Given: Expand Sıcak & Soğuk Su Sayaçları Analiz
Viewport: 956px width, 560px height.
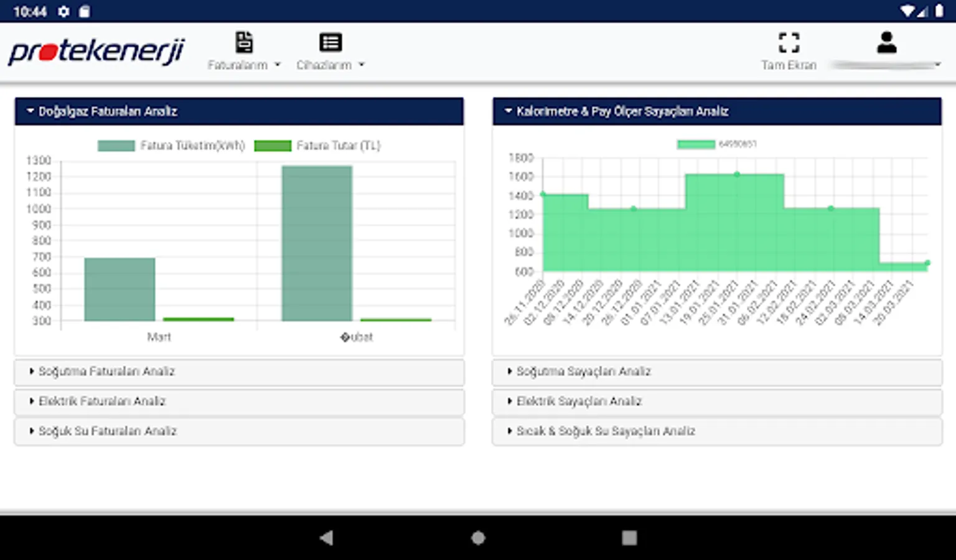Looking at the screenshot, I should pyautogui.click(x=717, y=431).
